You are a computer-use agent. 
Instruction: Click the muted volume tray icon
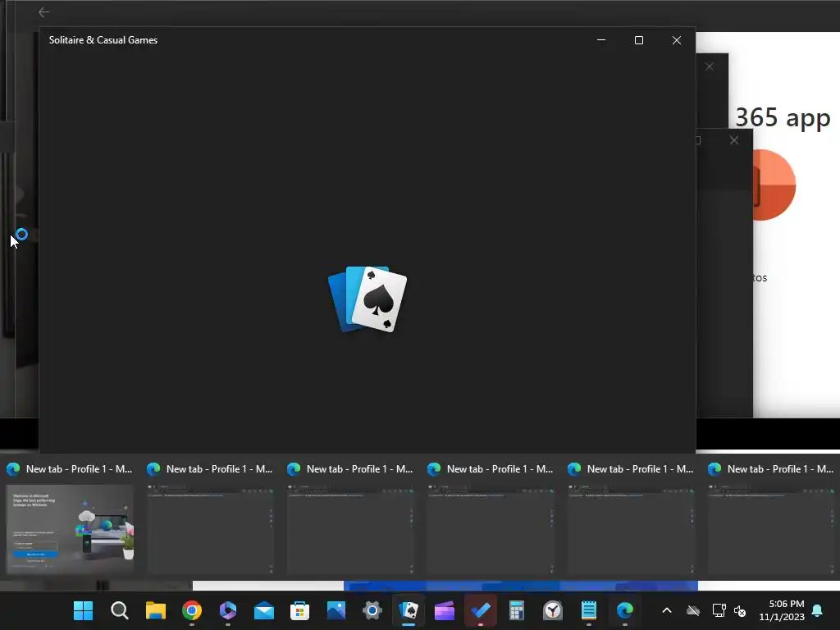click(x=740, y=610)
